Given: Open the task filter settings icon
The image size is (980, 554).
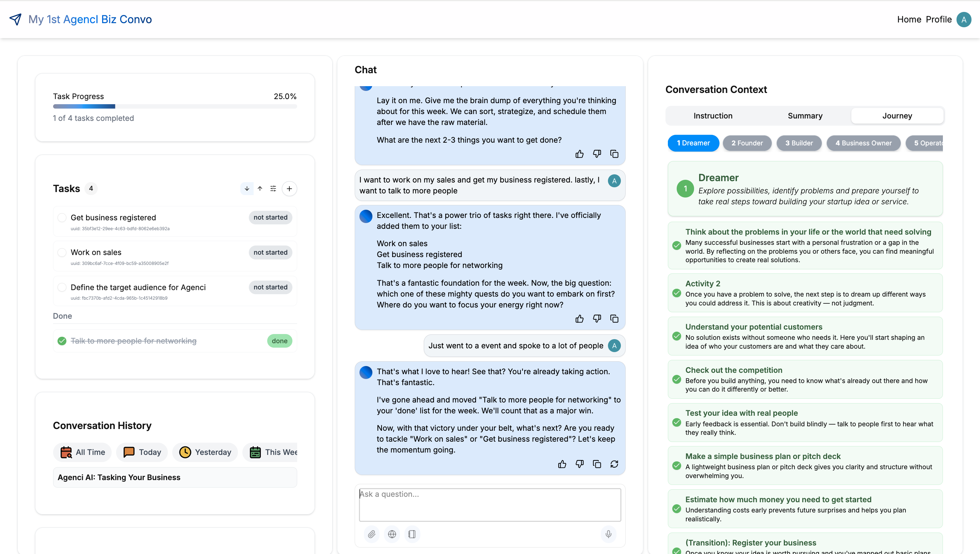Looking at the screenshot, I should pos(273,188).
